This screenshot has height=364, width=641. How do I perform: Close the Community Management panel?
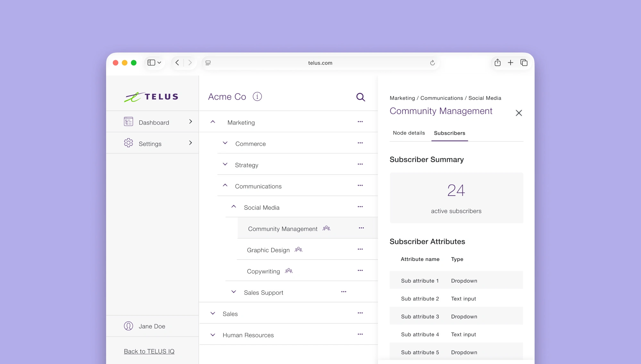[519, 113]
